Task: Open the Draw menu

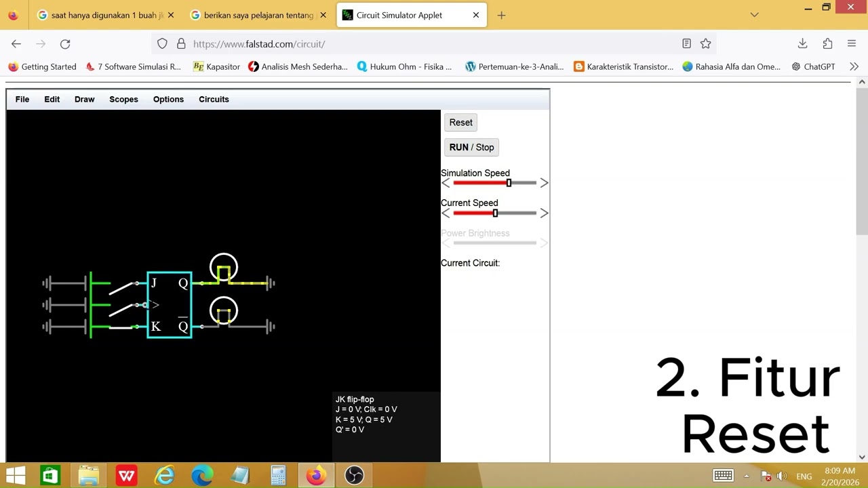Action: 85,99
